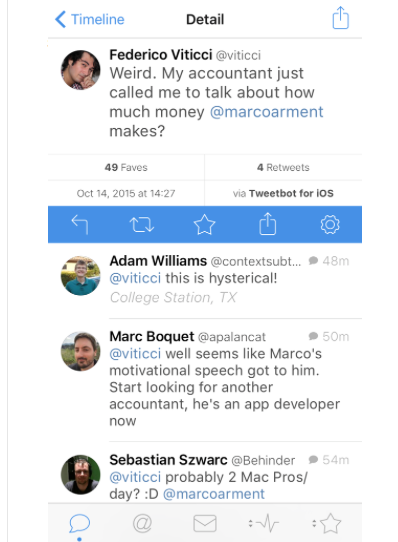Go back to Timeline

point(90,19)
